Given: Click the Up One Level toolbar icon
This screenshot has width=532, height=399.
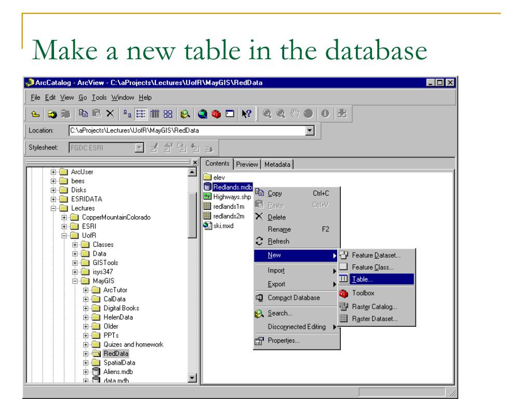Looking at the screenshot, I should (x=35, y=114).
